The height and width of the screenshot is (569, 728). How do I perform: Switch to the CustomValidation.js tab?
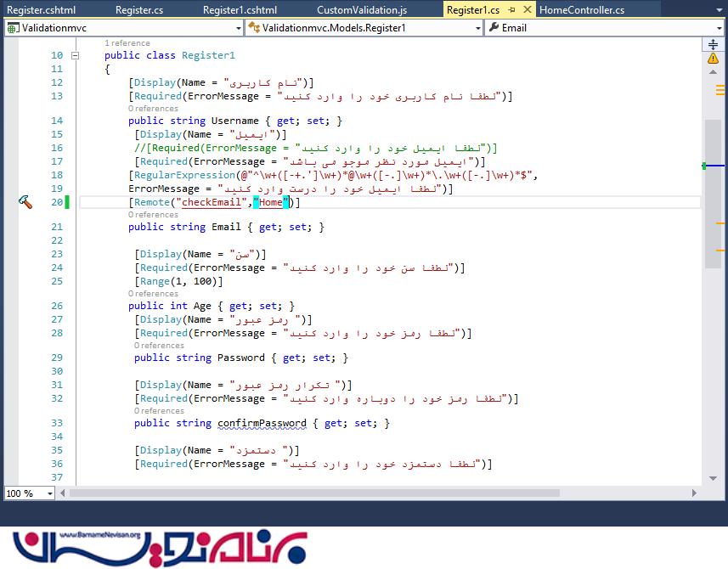tap(361, 10)
